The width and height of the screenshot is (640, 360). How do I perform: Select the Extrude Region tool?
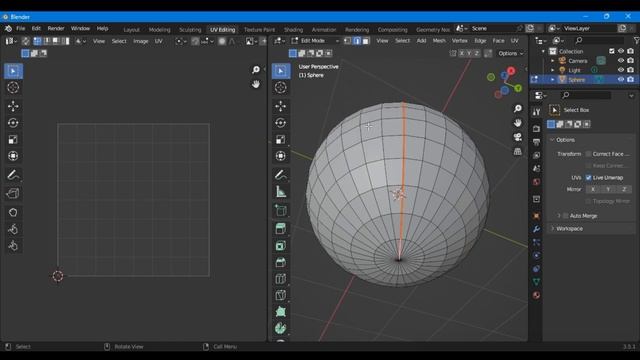tap(280, 229)
